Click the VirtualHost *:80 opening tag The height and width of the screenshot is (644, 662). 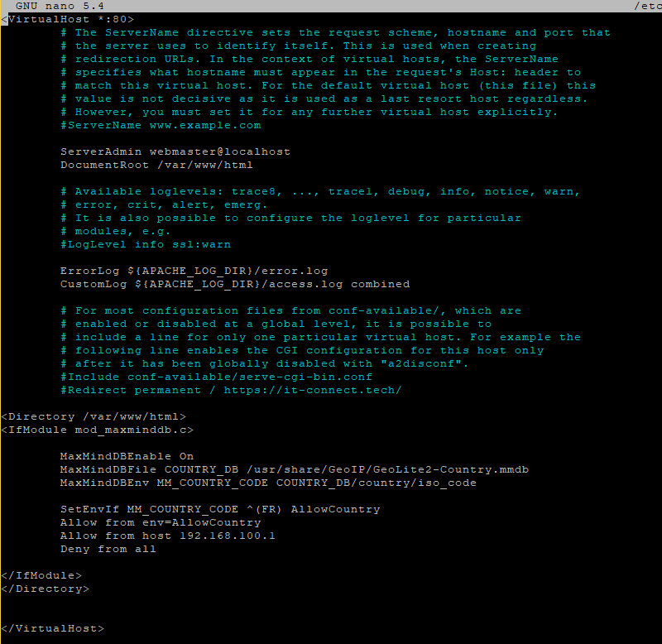[x=66, y=18]
